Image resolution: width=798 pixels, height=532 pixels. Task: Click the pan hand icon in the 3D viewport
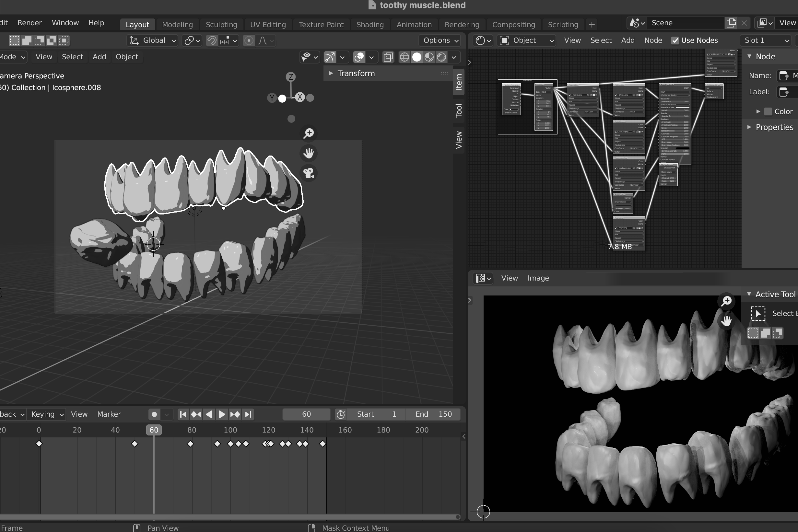pos(309,153)
